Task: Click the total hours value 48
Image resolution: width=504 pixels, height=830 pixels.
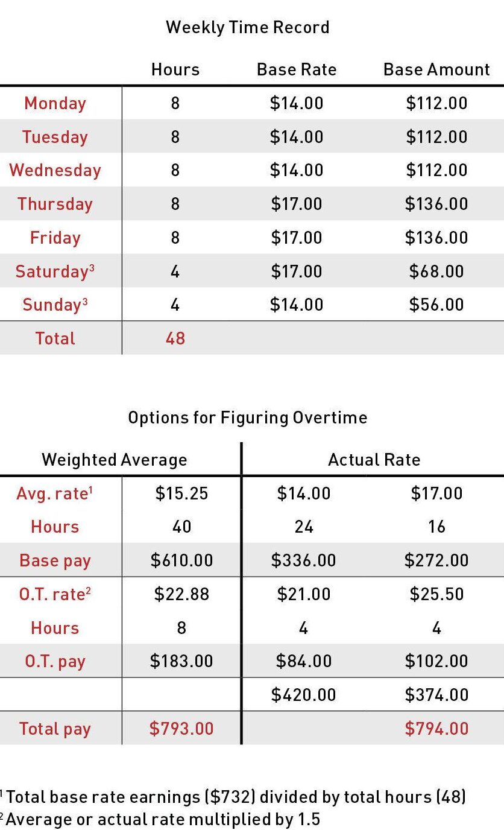Action: (175, 338)
